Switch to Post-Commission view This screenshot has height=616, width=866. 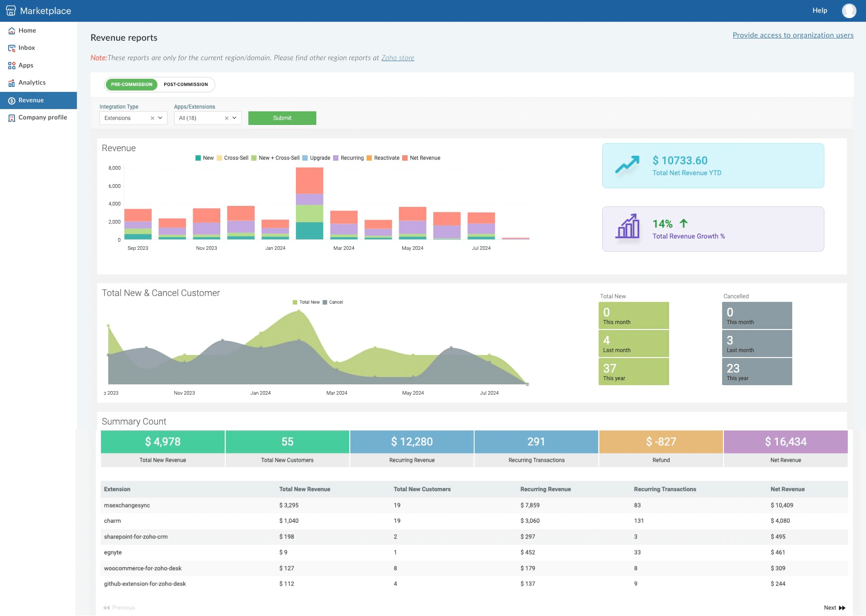pyautogui.click(x=186, y=85)
